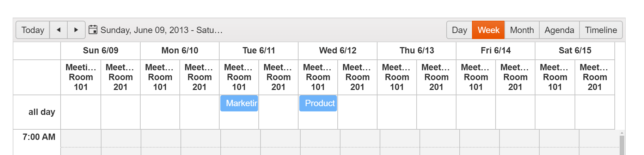Select the Sun 6/09 date header
Viewport: 644px width, 155px height.
[x=100, y=51]
